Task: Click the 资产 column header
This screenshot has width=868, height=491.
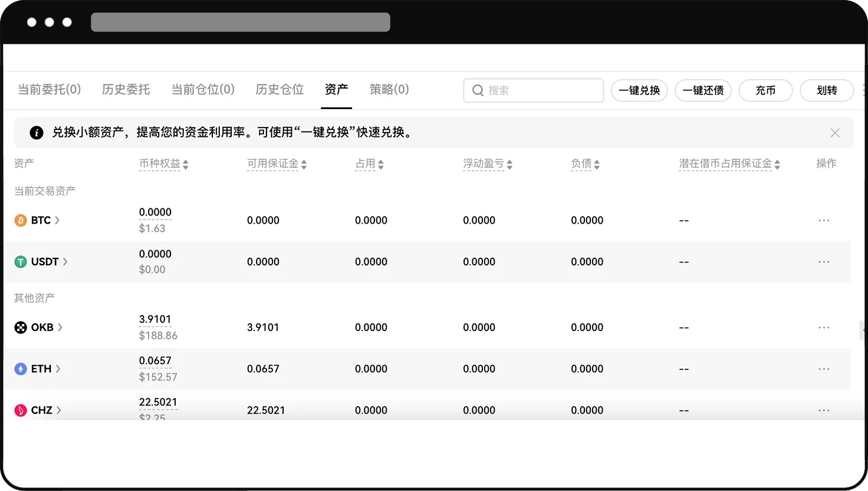Action: pos(24,163)
